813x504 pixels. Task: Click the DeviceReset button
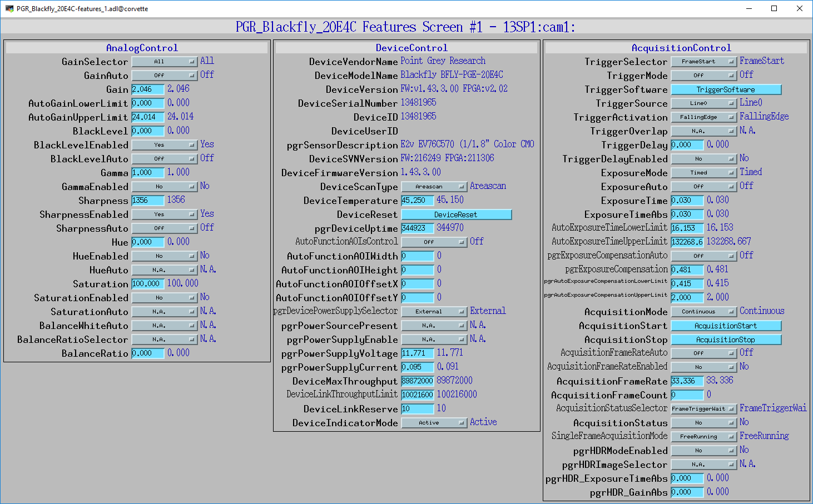click(457, 214)
